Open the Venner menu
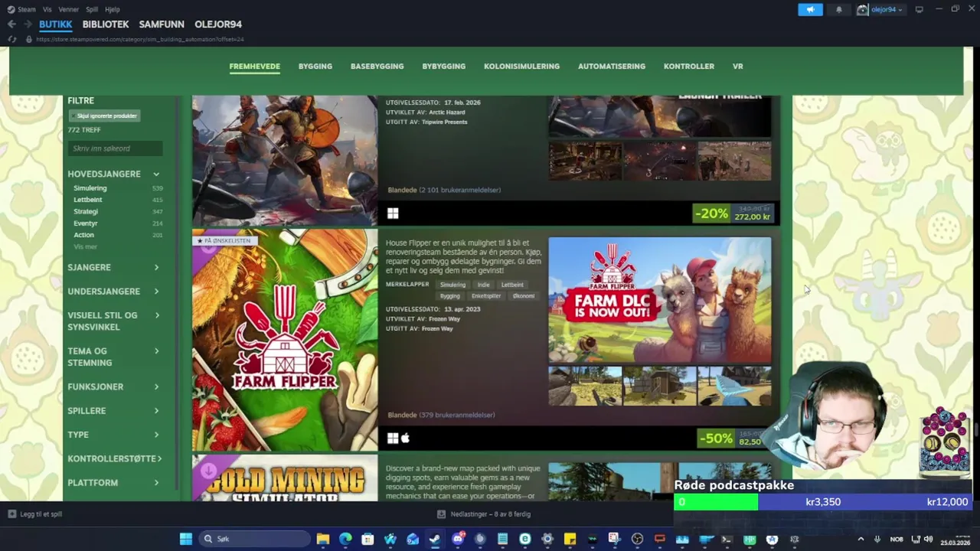 [69, 9]
